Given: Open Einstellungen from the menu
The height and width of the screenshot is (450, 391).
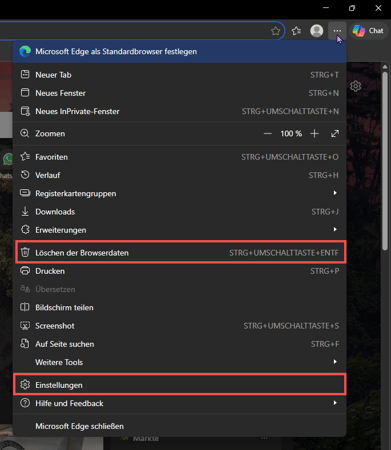Looking at the screenshot, I should click(x=179, y=385).
